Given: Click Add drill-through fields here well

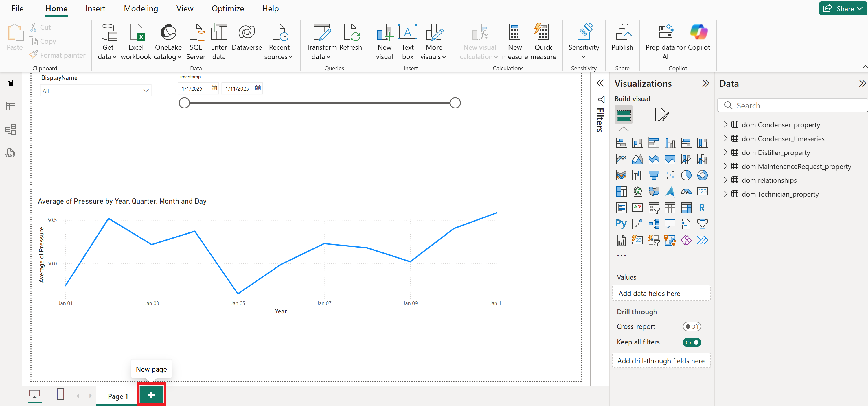Looking at the screenshot, I should 661,361.
